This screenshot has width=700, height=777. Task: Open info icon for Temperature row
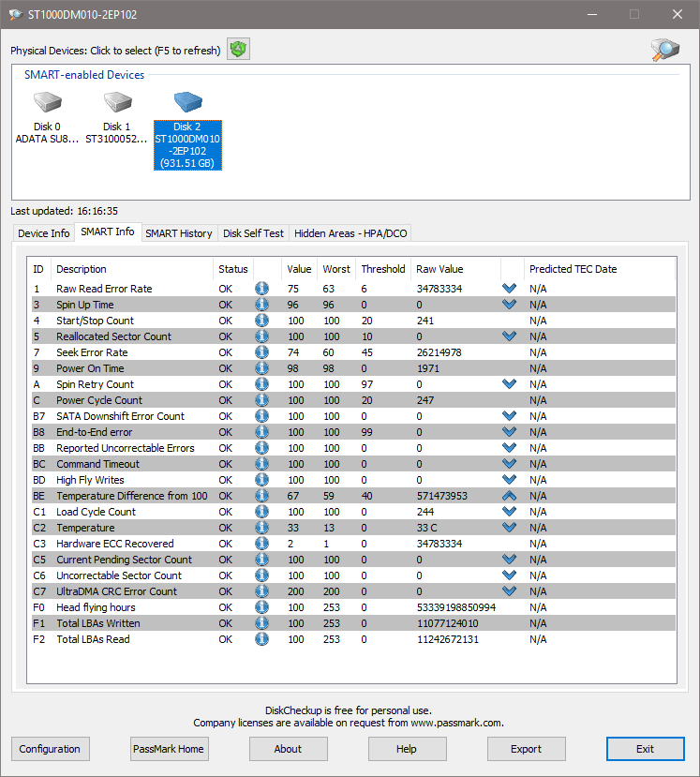click(x=262, y=528)
